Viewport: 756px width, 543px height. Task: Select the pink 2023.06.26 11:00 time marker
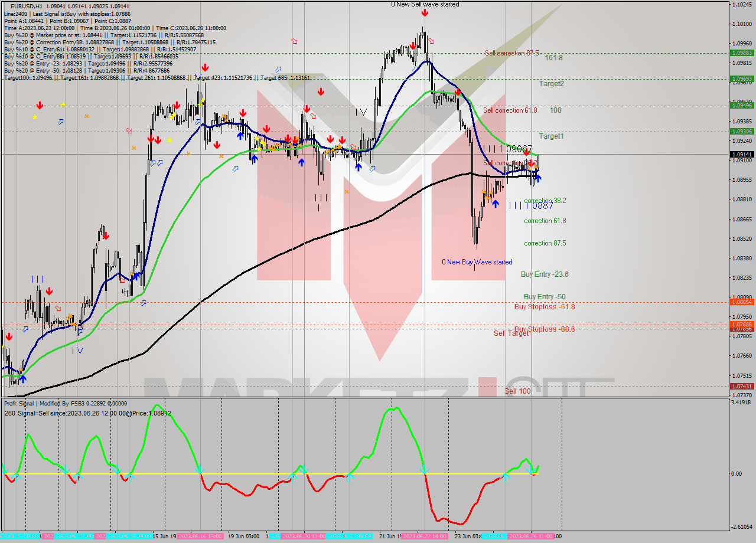pos(531,536)
